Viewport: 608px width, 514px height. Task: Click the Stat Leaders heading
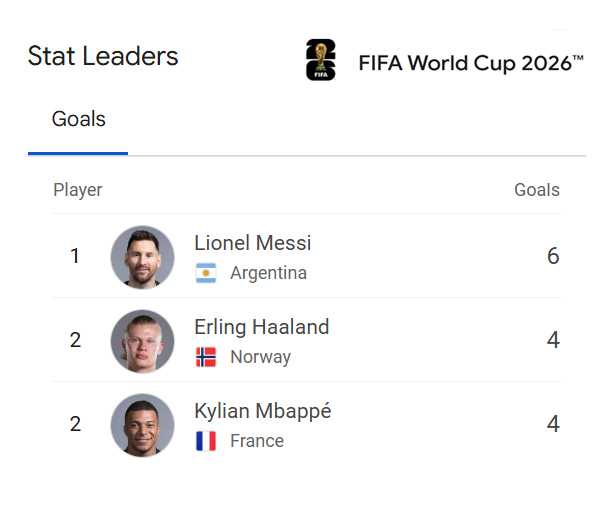click(x=103, y=56)
